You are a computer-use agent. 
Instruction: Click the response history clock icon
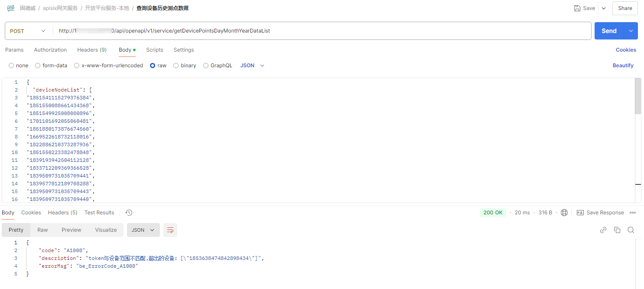[x=129, y=213]
